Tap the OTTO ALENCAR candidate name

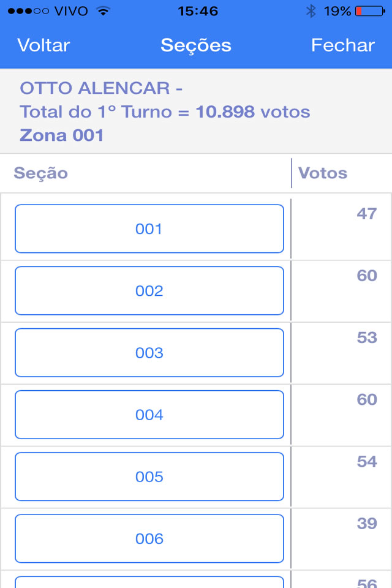tap(95, 88)
